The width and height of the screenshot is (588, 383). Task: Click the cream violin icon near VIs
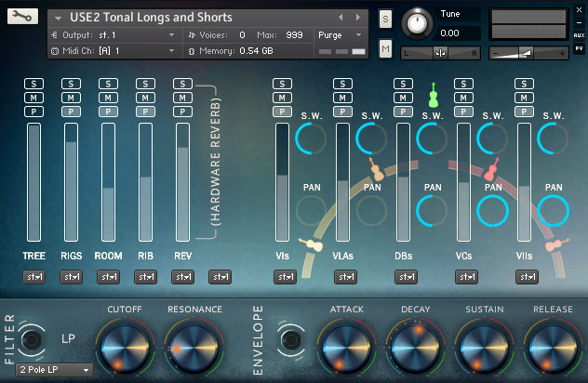click(x=311, y=244)
